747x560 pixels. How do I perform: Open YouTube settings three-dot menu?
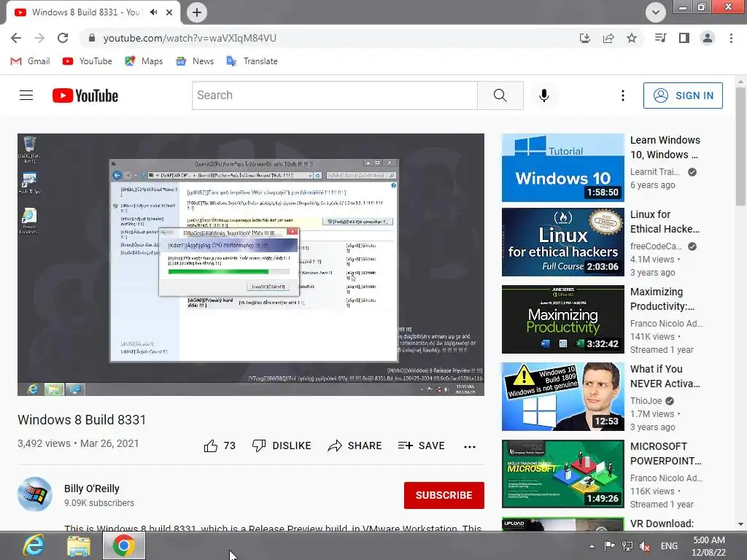coord(623,96)
